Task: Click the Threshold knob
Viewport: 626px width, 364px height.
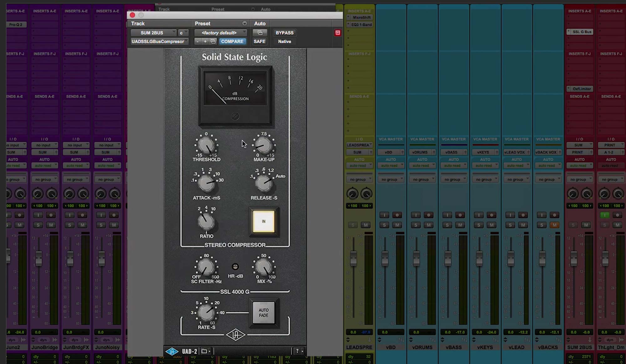Action: (206, 146)
